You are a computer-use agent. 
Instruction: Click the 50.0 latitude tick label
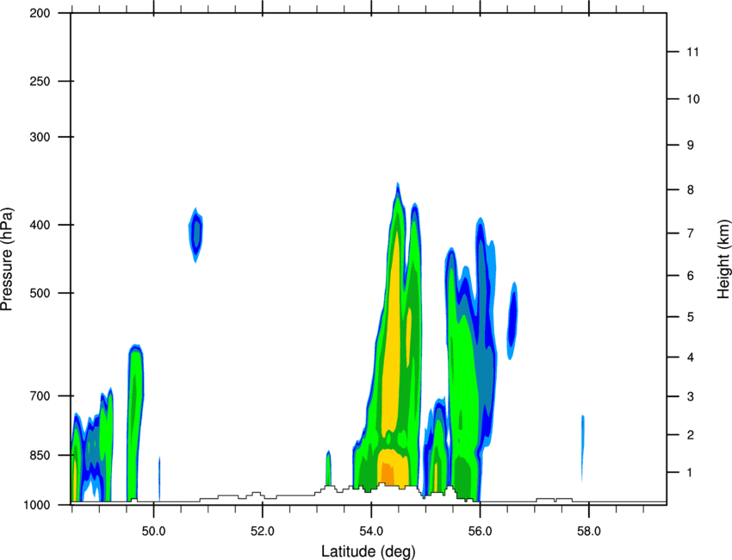coord(153,532)
